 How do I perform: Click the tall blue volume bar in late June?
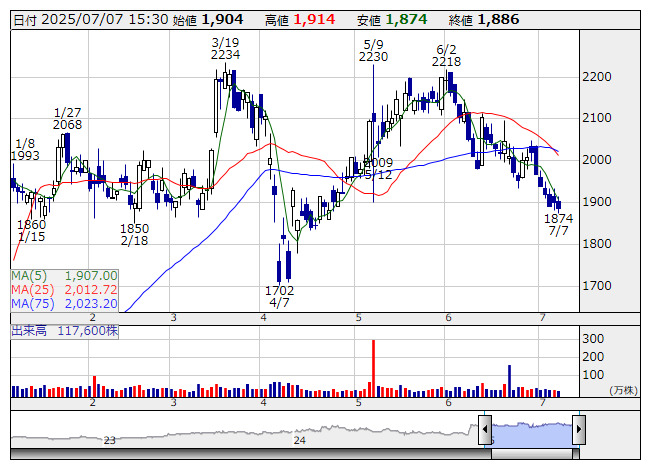point(509,381)
